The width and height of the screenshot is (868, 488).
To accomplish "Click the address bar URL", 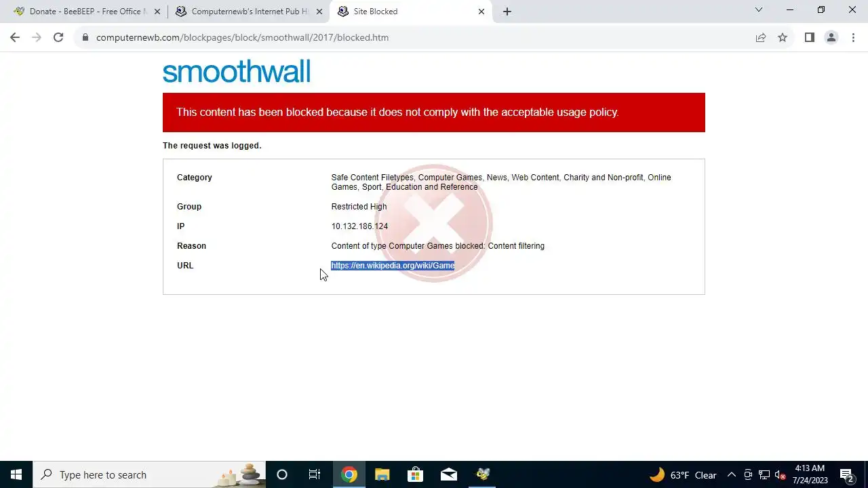I will [242, 37].
